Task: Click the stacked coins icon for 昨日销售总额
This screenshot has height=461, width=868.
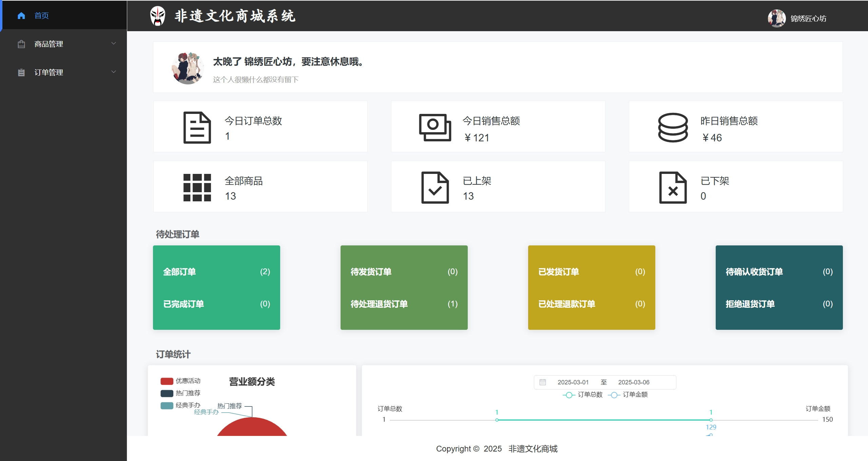Action: point(673,127)
